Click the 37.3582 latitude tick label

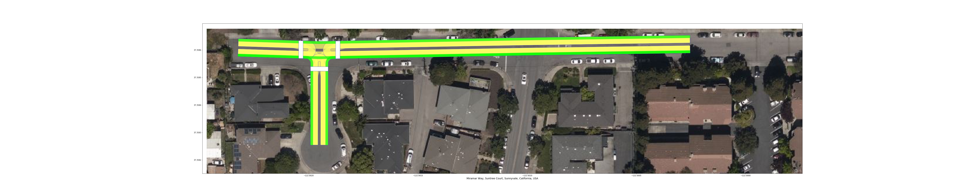pos(197,160)
